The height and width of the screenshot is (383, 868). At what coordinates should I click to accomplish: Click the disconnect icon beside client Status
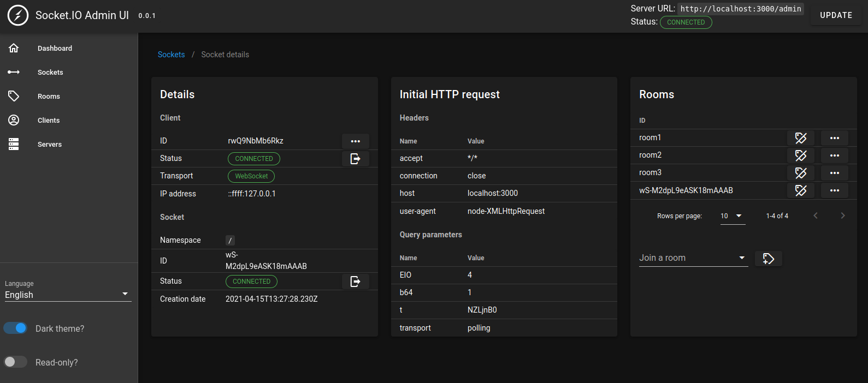click(x=355, y=159)
